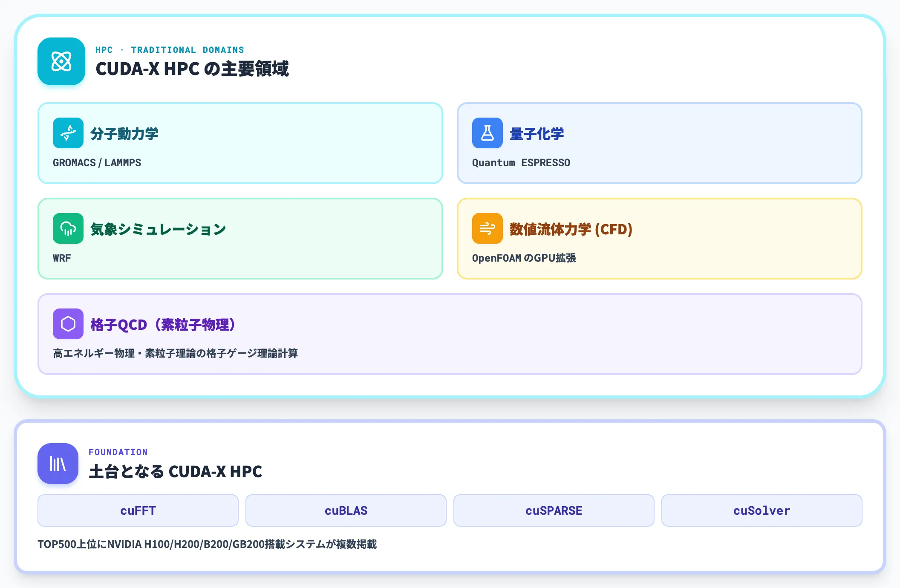
Task: Click the 気象シミュレーション card title
Action: coord(158,229)
